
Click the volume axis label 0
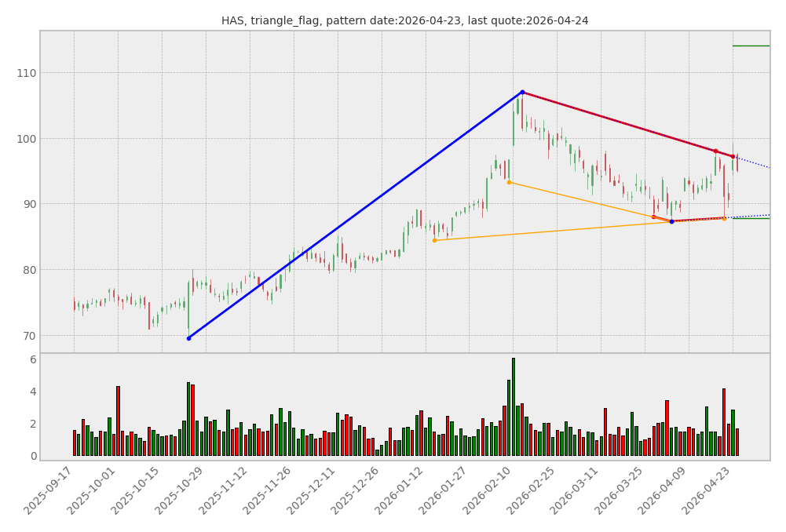point(33,456)
